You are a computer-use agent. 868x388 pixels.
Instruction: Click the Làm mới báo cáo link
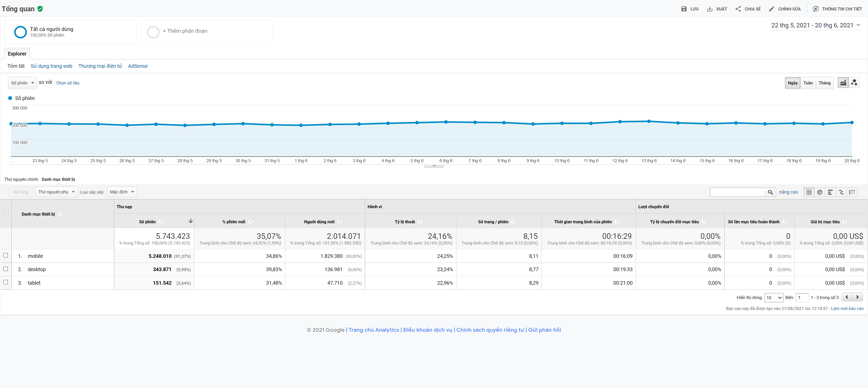(847, 308)
